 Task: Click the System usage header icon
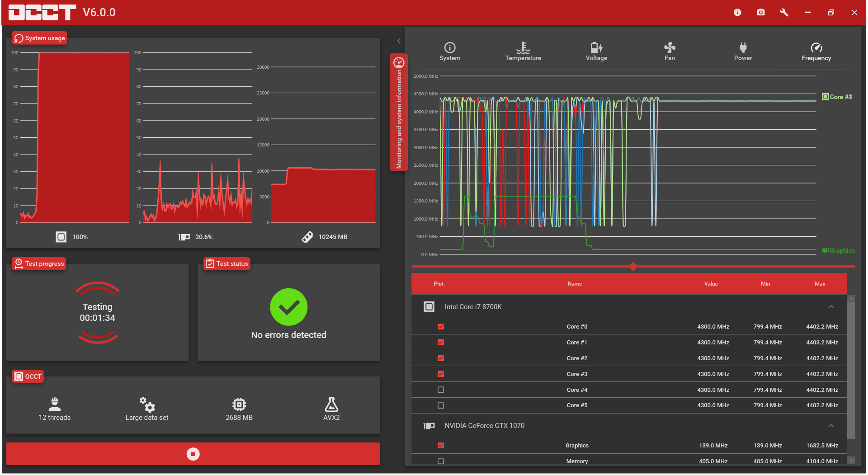[19, 38]
